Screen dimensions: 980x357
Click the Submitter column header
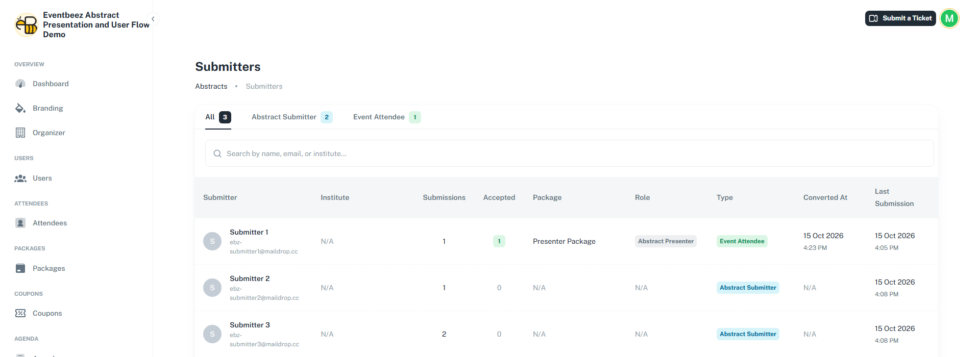[220, 197]
